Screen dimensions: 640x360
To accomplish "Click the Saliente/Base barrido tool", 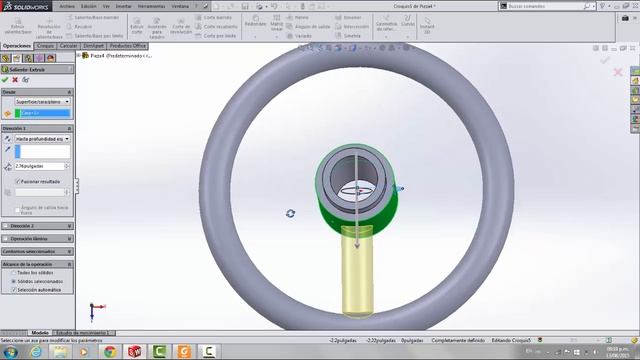I will click(93, 18).
